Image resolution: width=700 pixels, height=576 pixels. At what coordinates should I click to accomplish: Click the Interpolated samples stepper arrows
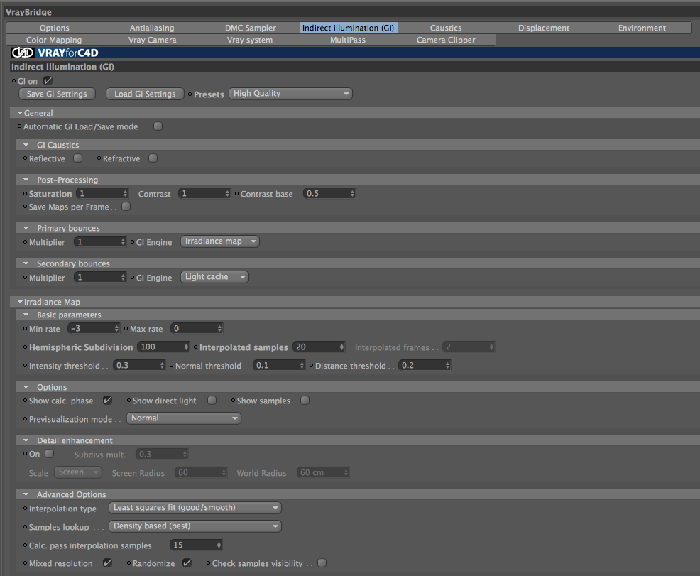(342, 347)
